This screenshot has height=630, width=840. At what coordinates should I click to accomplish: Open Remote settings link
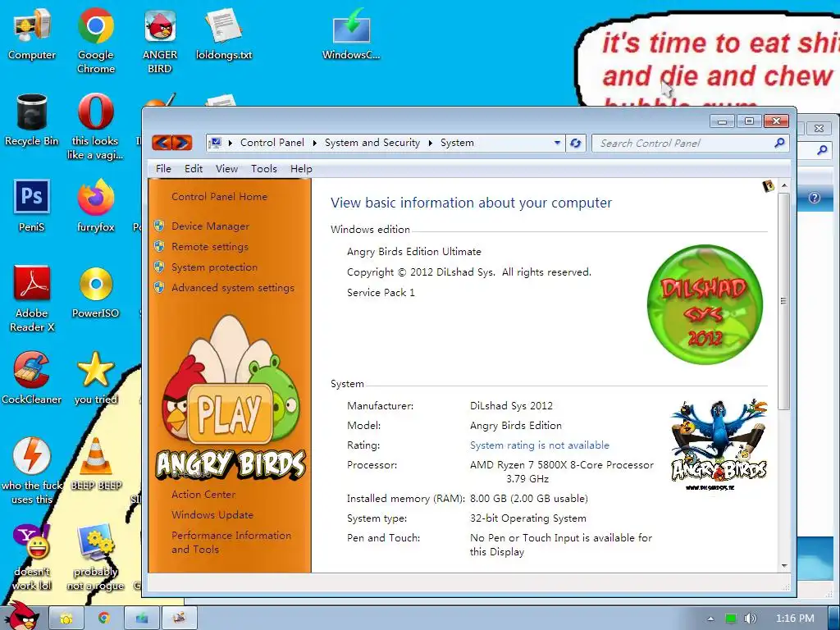pyautogui.click(x=209, y=246)
